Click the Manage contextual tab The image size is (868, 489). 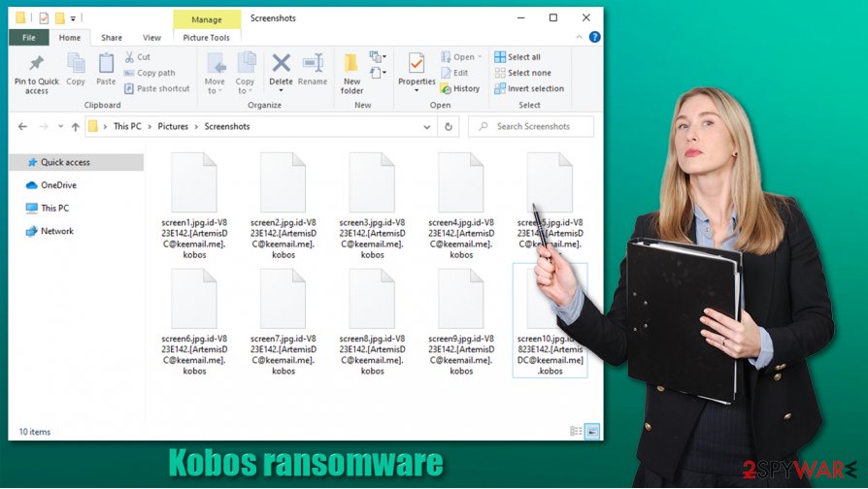point(207,19)
